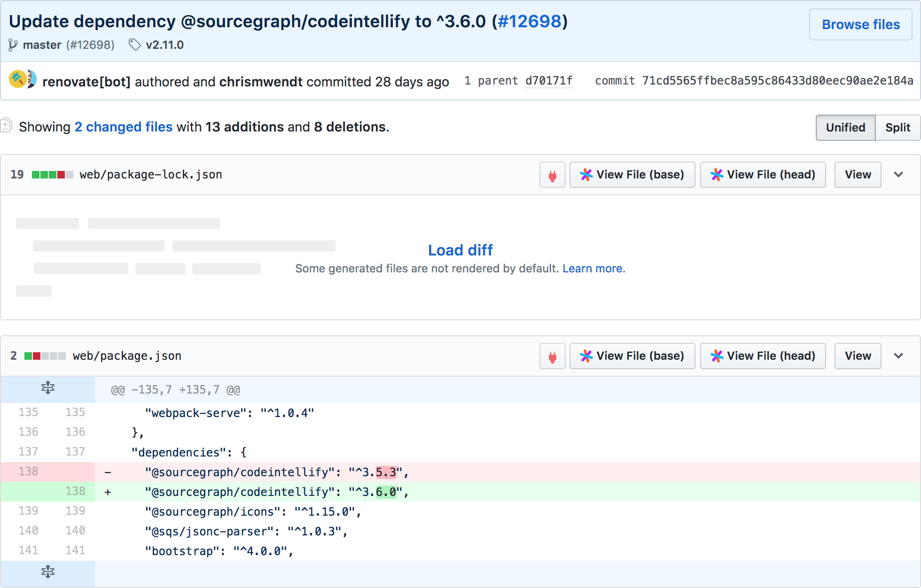Click the Browse files button
This screenshot has width=921, height=588.
coord(860,24)
